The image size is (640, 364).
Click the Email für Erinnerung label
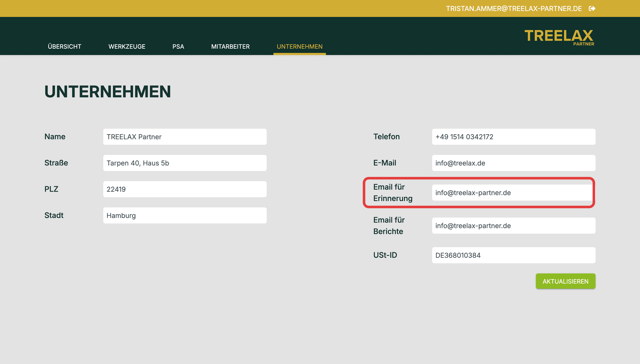point(393,193)
